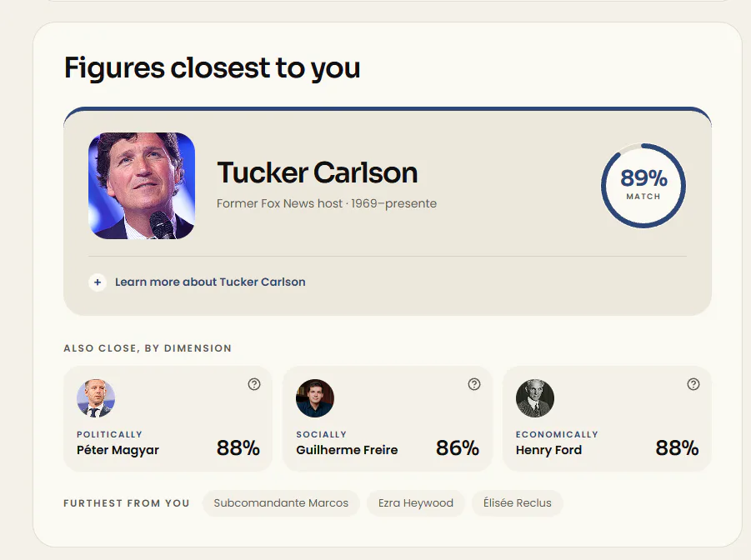Click the 86% socially match score
Screen dimensions: 751x560
pyautogui.click(x=458, y=448)
